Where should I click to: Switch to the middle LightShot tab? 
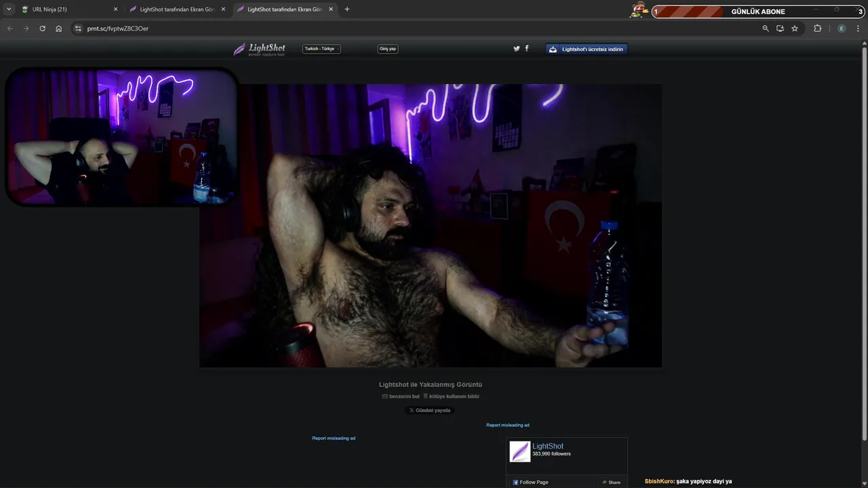click(x=178, y=9)
